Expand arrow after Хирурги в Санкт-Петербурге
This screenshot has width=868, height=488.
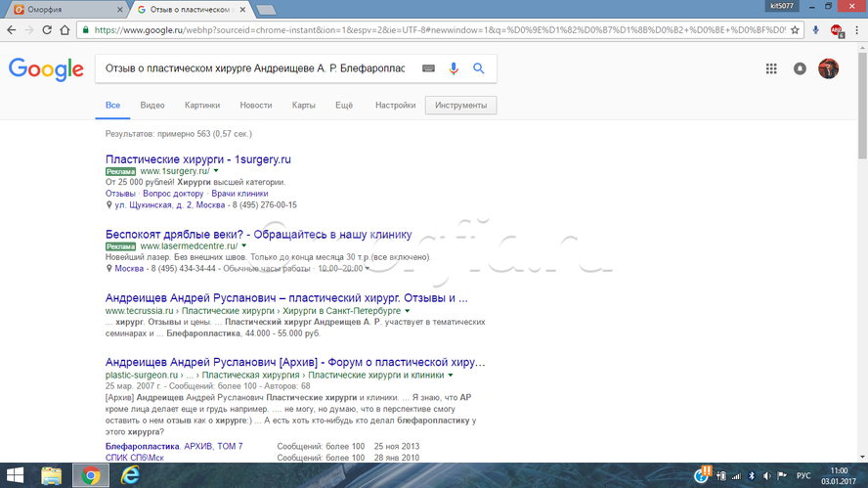pyautogui.click(x=407, y=311)
